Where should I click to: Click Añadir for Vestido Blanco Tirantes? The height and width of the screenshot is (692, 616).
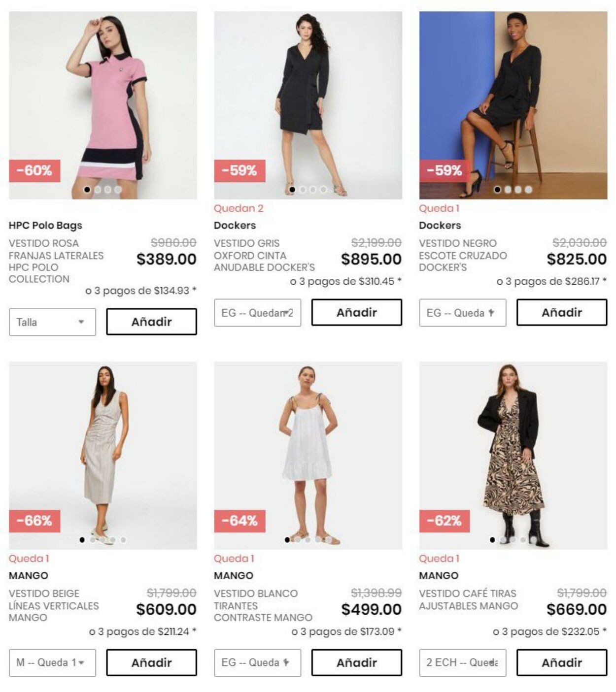pyautogui.click(x=356, y=662)
